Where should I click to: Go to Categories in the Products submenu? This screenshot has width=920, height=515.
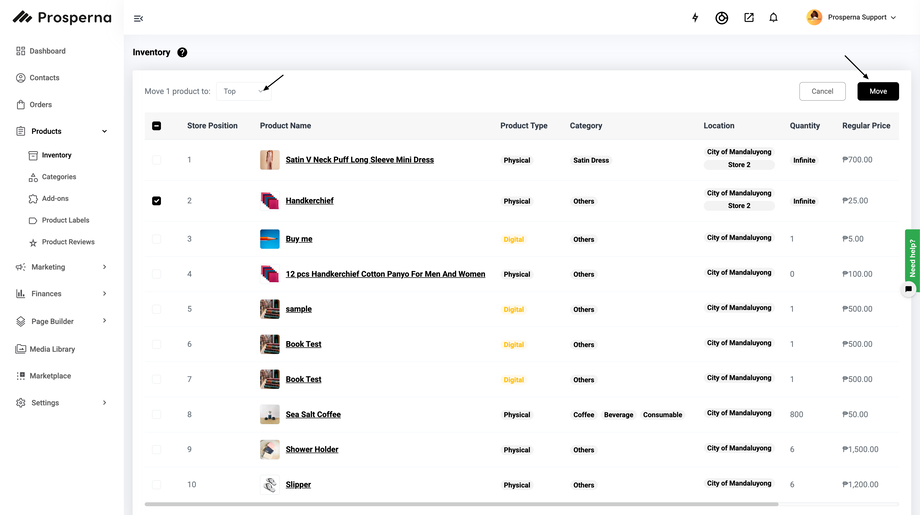59,177
